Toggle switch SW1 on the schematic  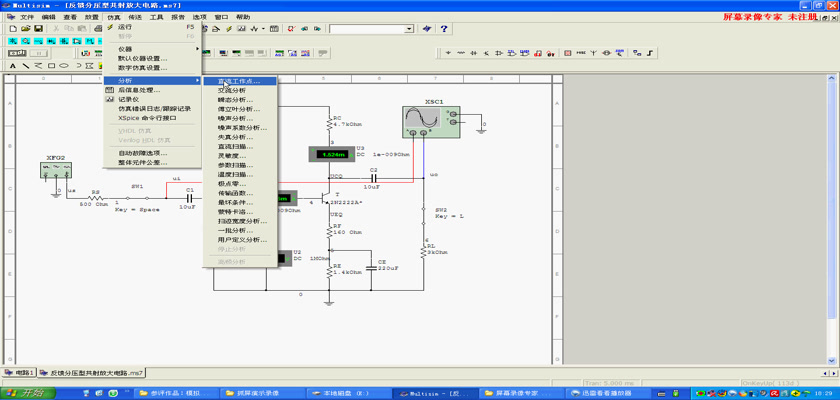(138, 198)
